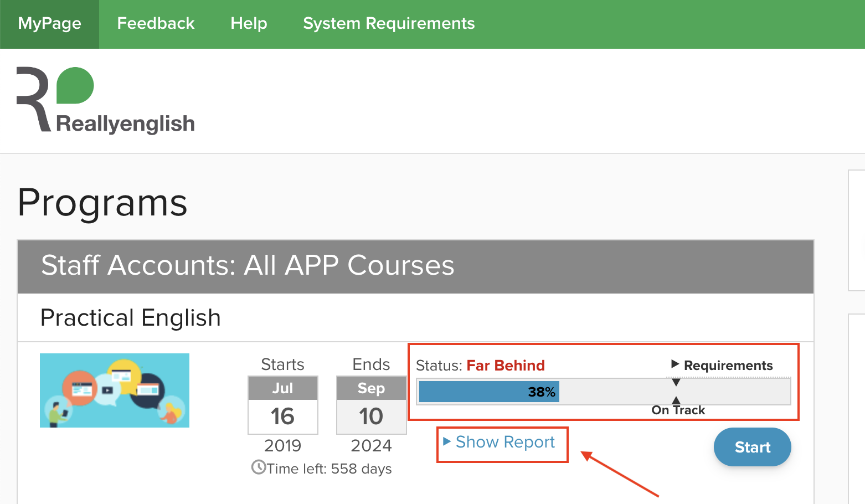
Task: Open the Help menu item
Action: (249, 23)
